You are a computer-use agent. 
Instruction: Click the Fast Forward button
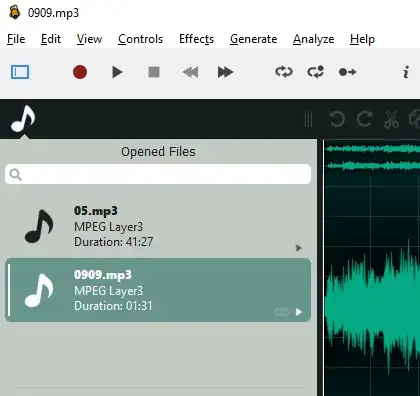click(x=225, y=72)
